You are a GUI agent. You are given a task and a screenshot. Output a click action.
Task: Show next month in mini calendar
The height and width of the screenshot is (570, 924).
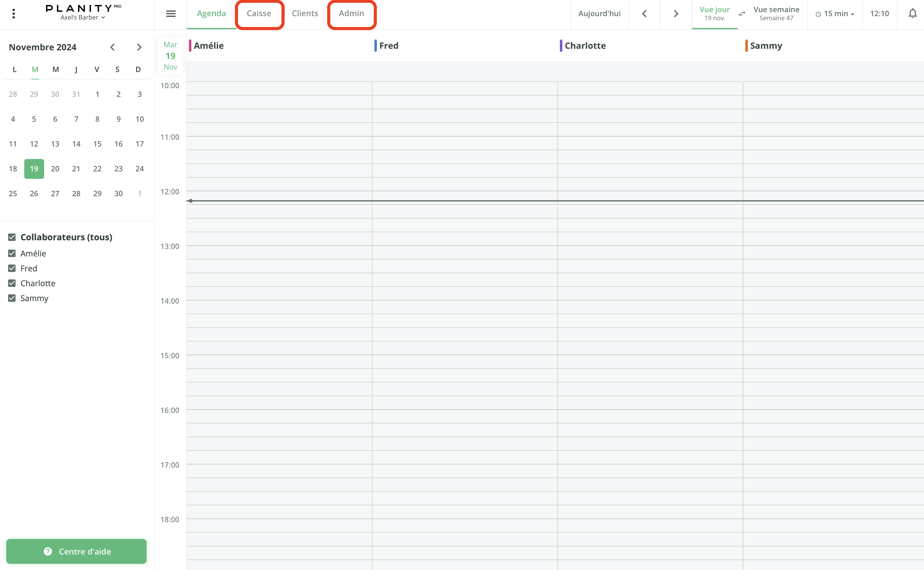pos(139,47)
